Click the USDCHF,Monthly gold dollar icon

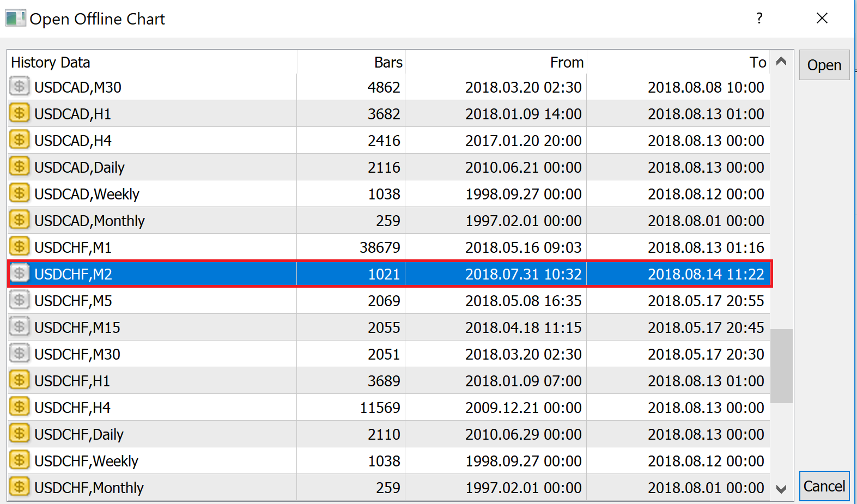coord(20,487)
